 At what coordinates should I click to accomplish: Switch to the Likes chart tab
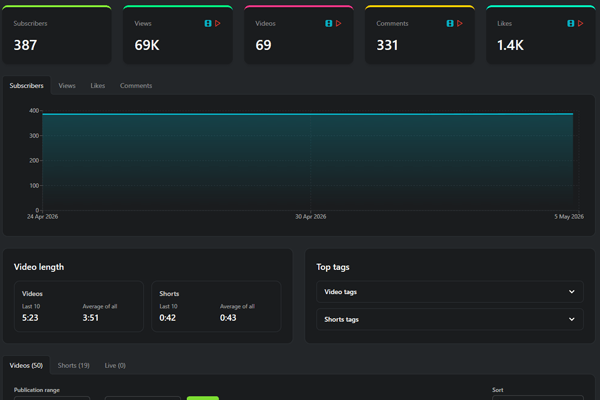98,85
